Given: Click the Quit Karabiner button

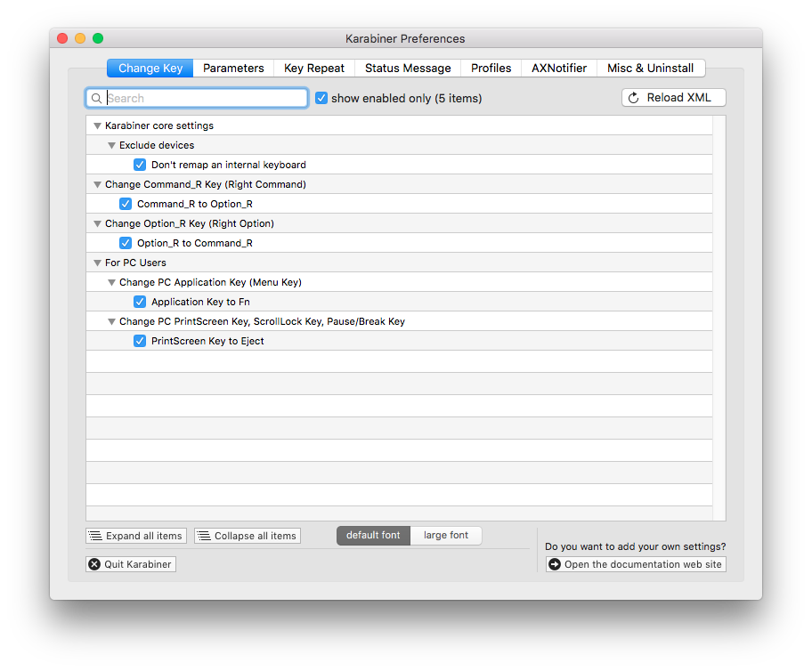Looking at the screenshot, I should pyautogui.click(x=131, y=564).
